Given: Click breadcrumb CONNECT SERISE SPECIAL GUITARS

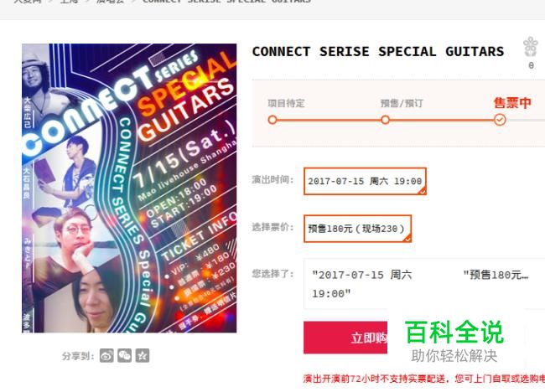Looking at the screenshot, I should coord(226,2).
